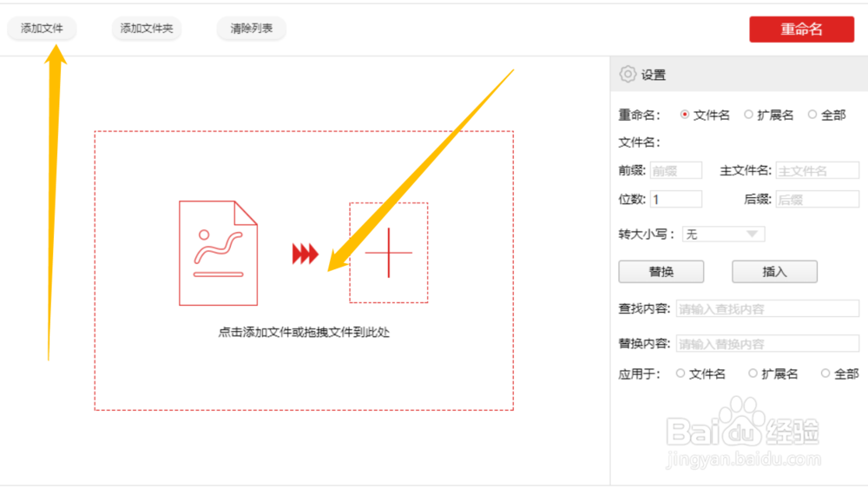Click the 点击添加文件或拖拽文件到此处 text
The width and height of the screenshot is (868, 489).
click(304, 333)
